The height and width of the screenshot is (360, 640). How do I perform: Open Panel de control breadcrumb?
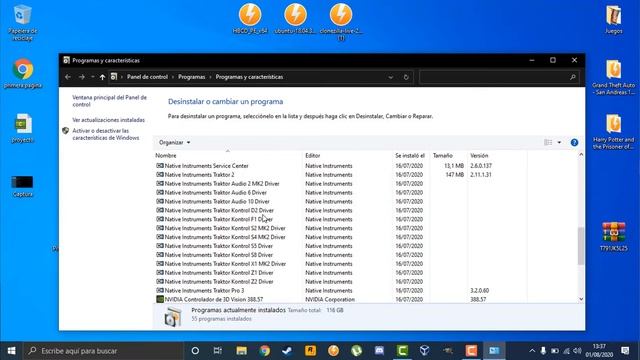tap(147, 77)
